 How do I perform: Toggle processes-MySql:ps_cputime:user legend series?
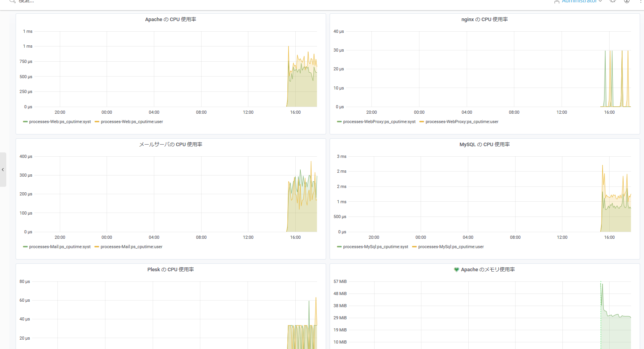coord(451,247)
